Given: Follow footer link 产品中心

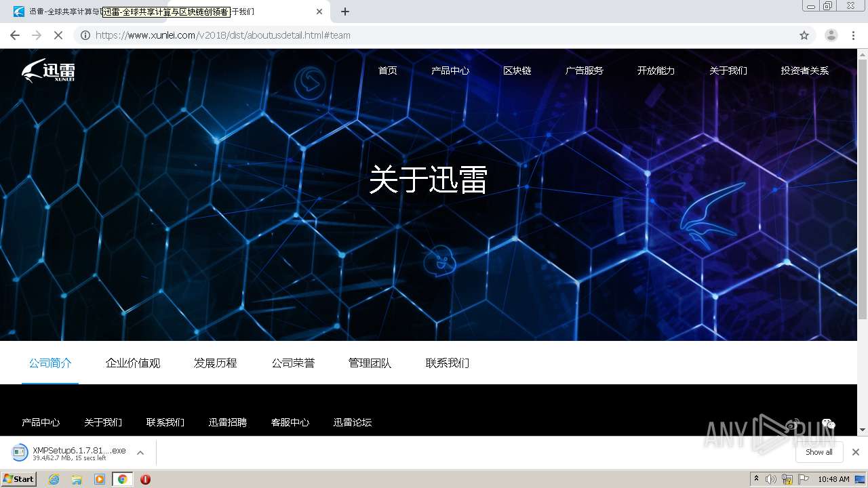Looking at the screenshot, I should coord(41,422).
